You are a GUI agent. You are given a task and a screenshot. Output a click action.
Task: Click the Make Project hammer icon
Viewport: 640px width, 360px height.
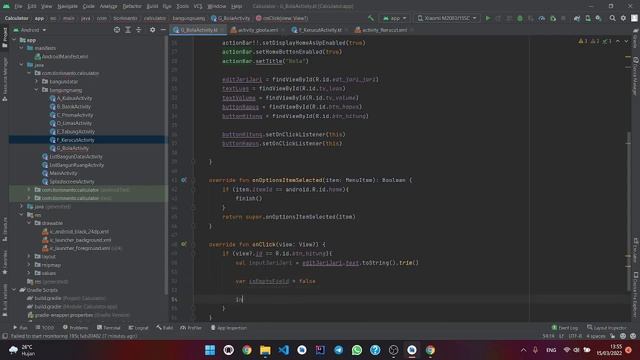(371, 18)
